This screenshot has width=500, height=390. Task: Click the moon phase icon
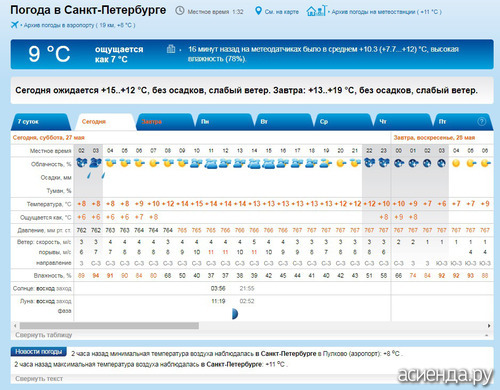(235, 314)
